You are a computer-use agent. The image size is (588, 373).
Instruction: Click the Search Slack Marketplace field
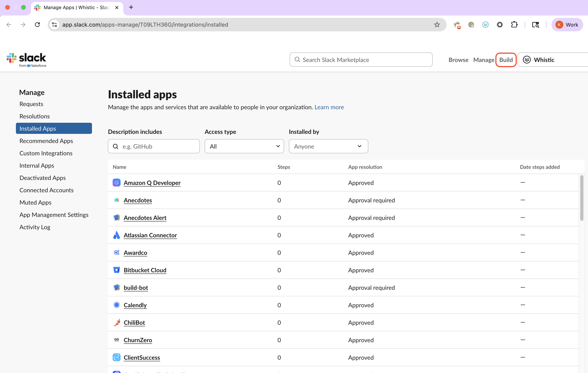[361, 60]
